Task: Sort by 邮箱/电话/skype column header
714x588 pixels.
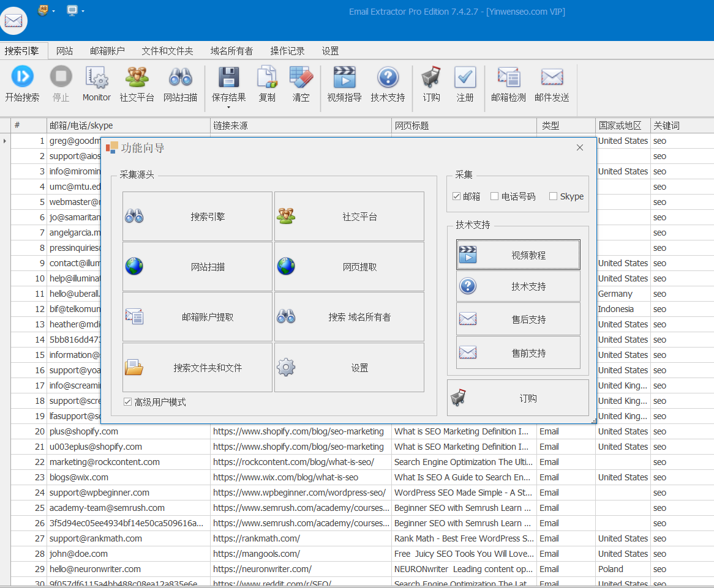Action: point(129,125)
